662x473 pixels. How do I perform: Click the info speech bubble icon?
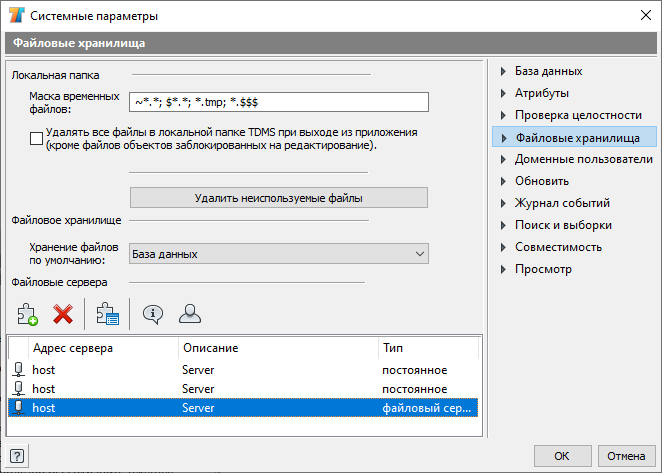click(x=153, y=314)
